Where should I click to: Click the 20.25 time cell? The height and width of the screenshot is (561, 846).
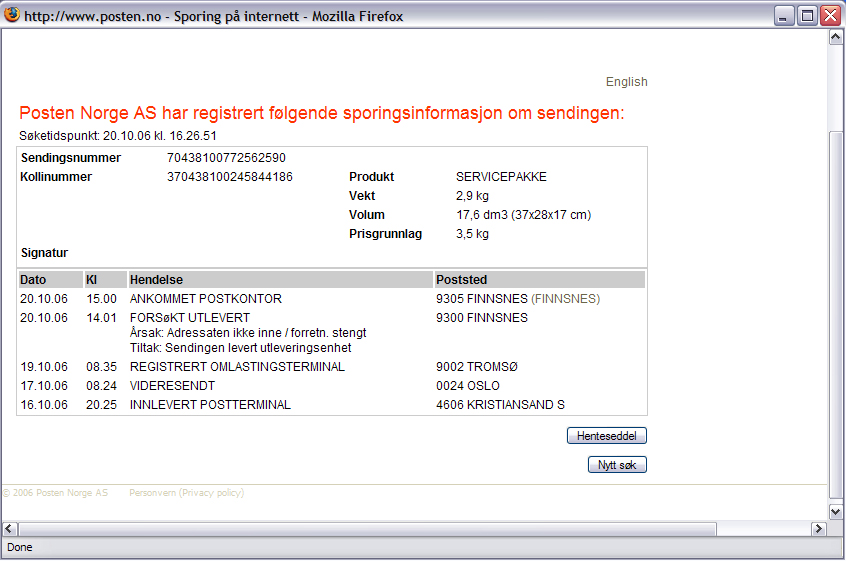tap(101, 405)
